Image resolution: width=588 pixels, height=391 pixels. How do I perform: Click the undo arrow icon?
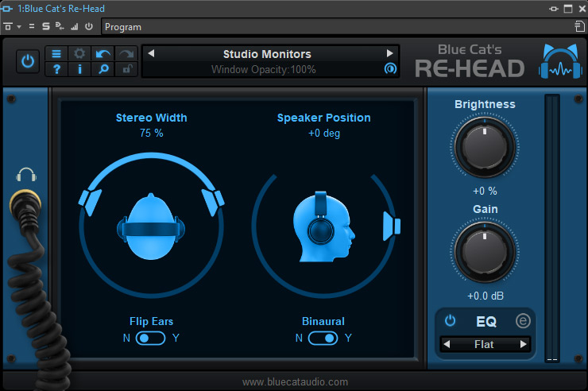point(103,54)
